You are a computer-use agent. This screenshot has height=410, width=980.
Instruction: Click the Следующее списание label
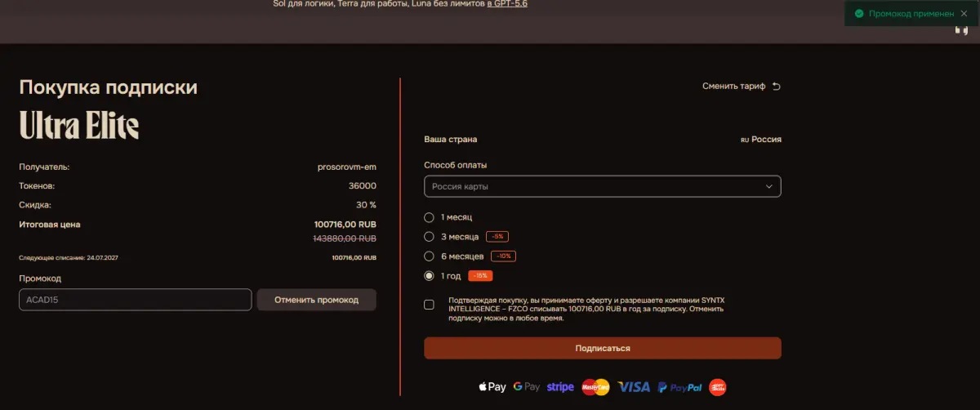coord(51,257)
